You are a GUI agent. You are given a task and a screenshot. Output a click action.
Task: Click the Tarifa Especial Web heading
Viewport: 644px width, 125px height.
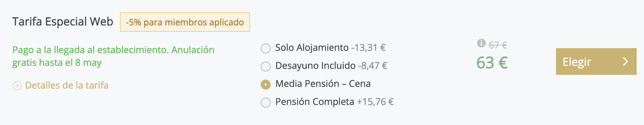(x=63, y=21)
